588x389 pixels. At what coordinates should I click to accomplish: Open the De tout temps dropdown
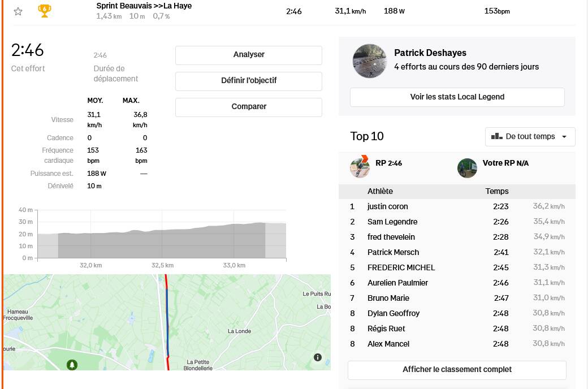tap(530, 136)
